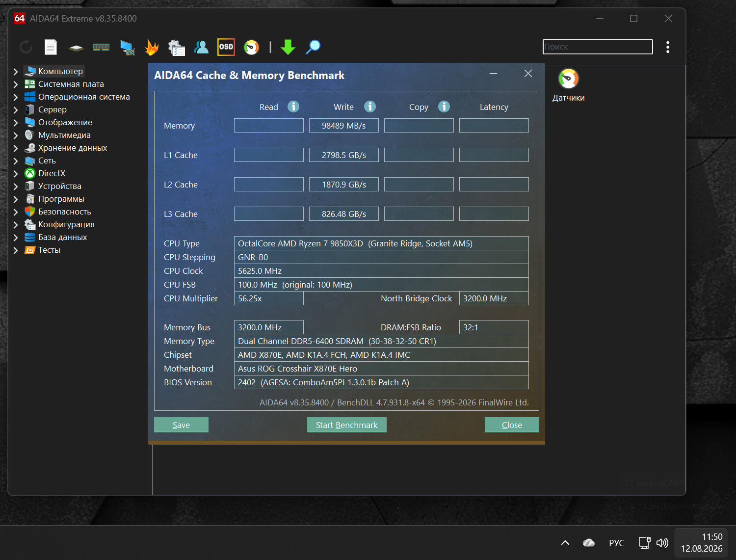This screenshot has height=560, width=736.
Task: Click the database icon beside База данных
Action: [x=30, y=237]
